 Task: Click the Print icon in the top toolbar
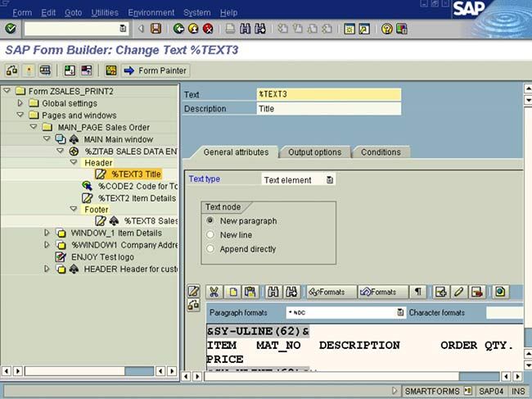coord(230,29)
